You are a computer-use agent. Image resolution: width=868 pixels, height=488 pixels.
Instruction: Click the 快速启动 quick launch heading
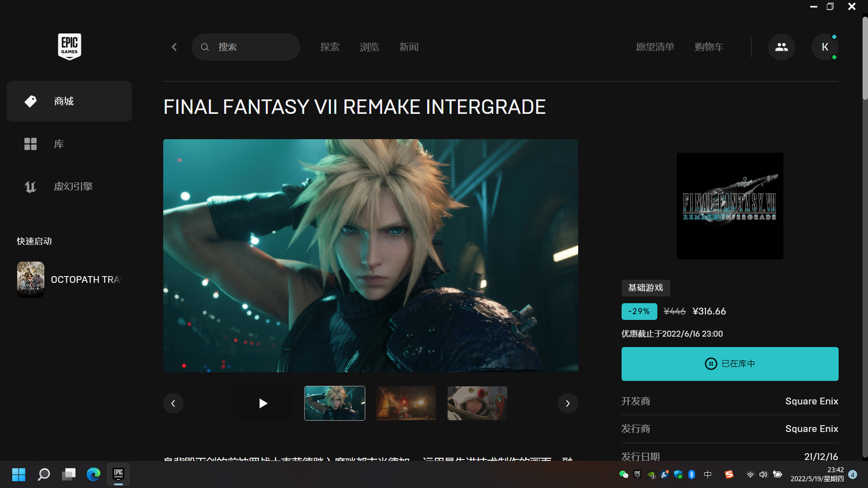point(34,241)
